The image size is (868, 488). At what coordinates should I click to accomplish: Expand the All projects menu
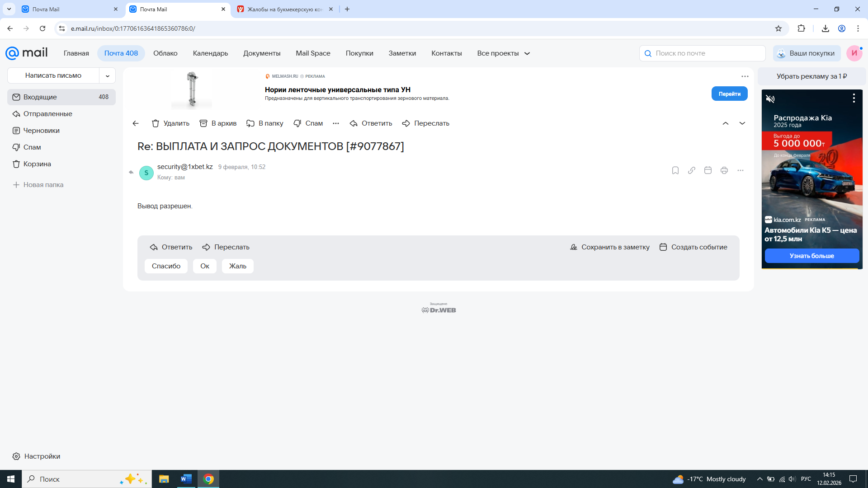coord(503,53)
